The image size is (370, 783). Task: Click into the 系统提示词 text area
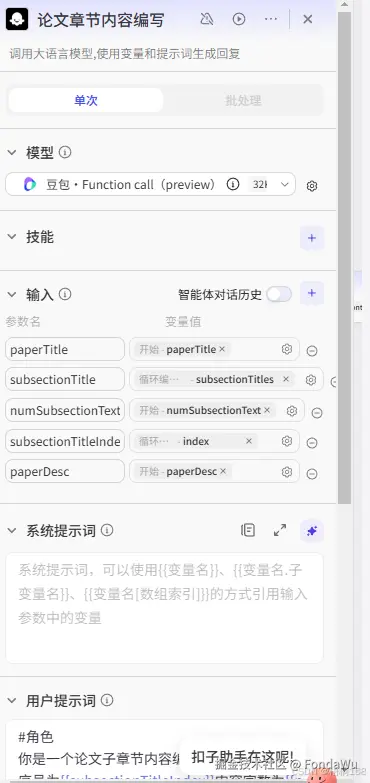pos(164,608)
